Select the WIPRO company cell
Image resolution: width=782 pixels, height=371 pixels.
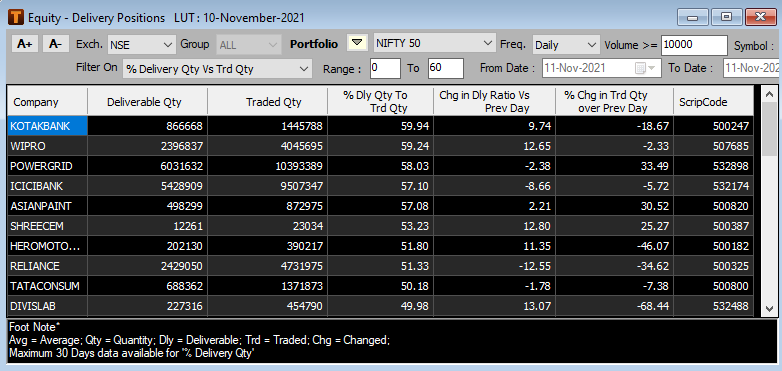pyautogui.click(x=47, y=146)
